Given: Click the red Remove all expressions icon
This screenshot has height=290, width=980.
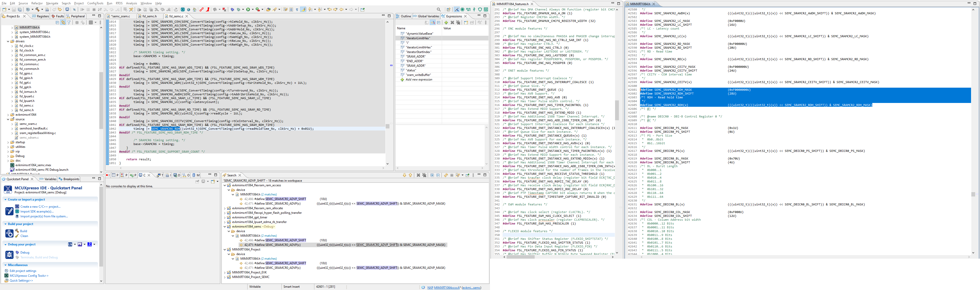Looking at the screenshot, I should tap(458, 23).
